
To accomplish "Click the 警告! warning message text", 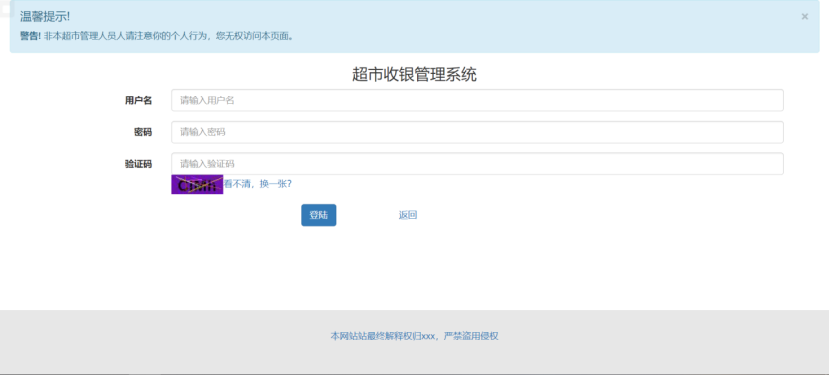I will [x=157, y=37].
